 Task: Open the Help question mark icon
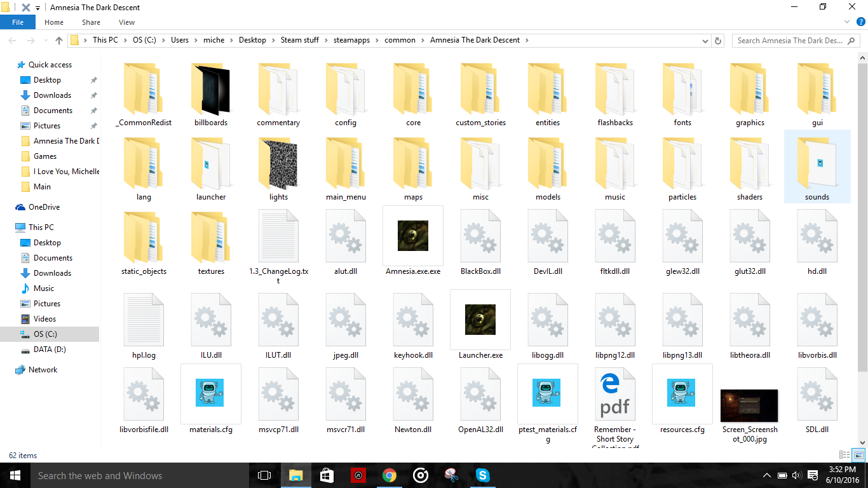860,22
